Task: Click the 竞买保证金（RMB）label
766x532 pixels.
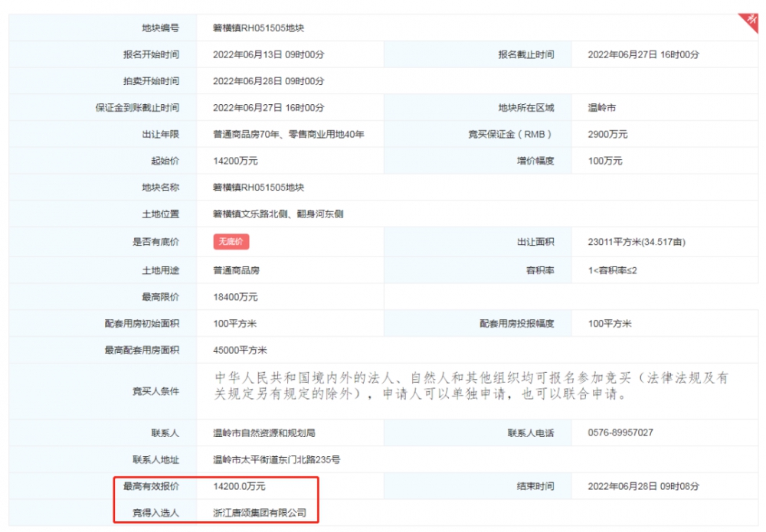Action: coord(510,134)
